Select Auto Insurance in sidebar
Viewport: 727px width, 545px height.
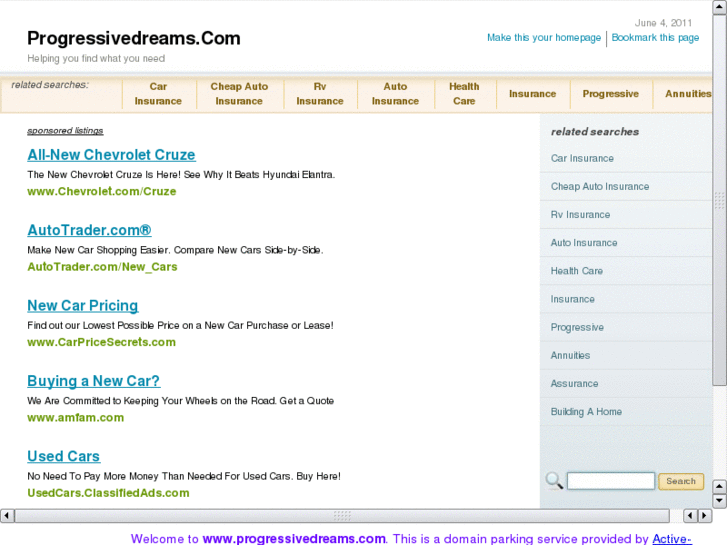click(x=584, y=243)
